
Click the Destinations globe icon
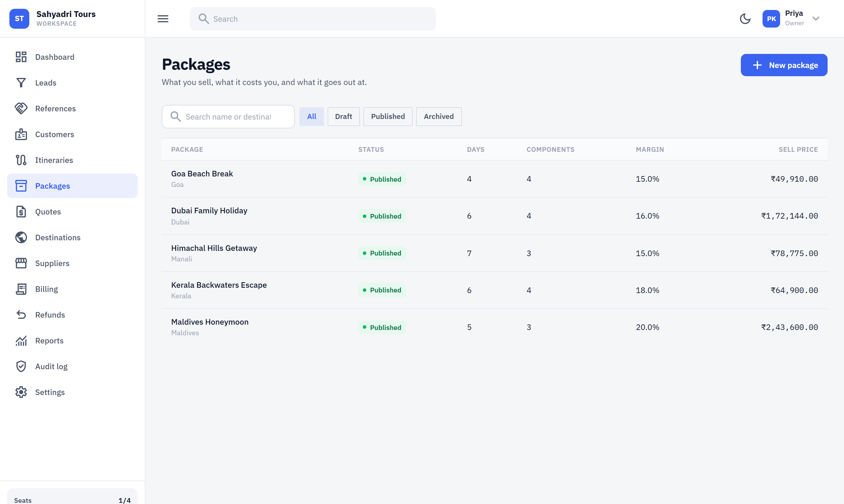[x=21, y=238]
